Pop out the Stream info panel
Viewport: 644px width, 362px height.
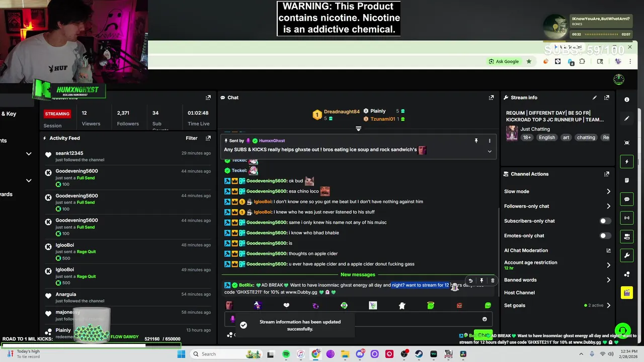[607, 98]
